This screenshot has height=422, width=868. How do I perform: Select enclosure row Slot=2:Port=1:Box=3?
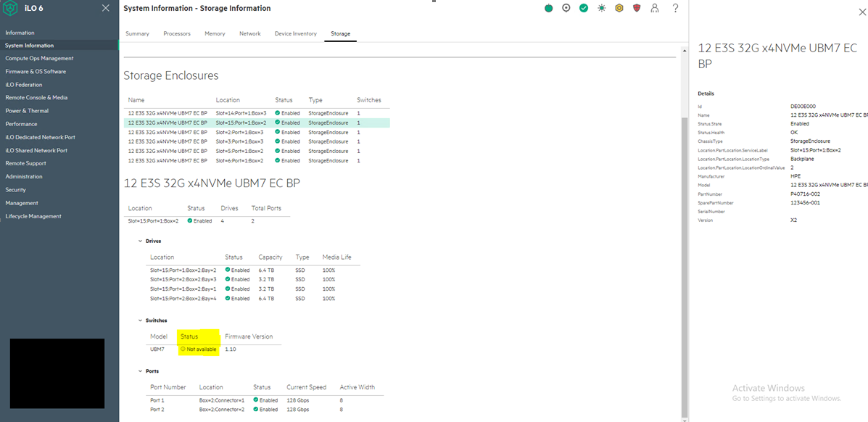point(257,133)
